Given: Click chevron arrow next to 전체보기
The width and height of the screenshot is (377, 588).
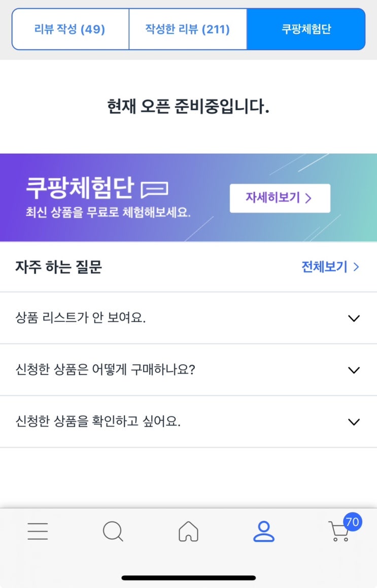Looking at the screenshot, I should (356, 267).
